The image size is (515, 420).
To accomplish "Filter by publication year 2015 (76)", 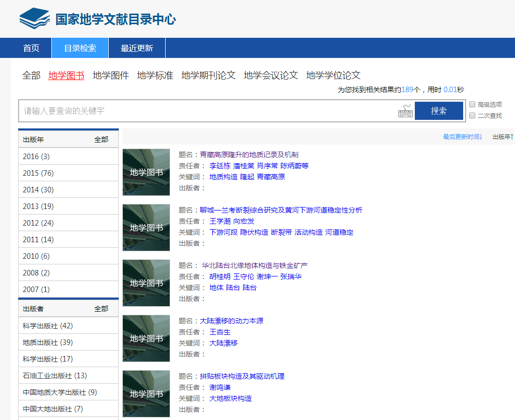I will pos(38,173).
